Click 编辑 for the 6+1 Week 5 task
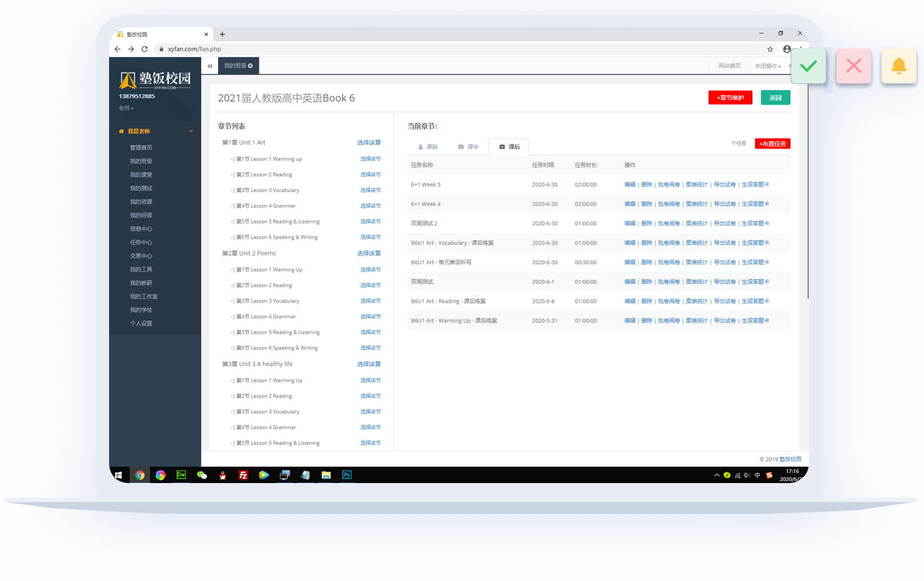 tap(630, 185)
